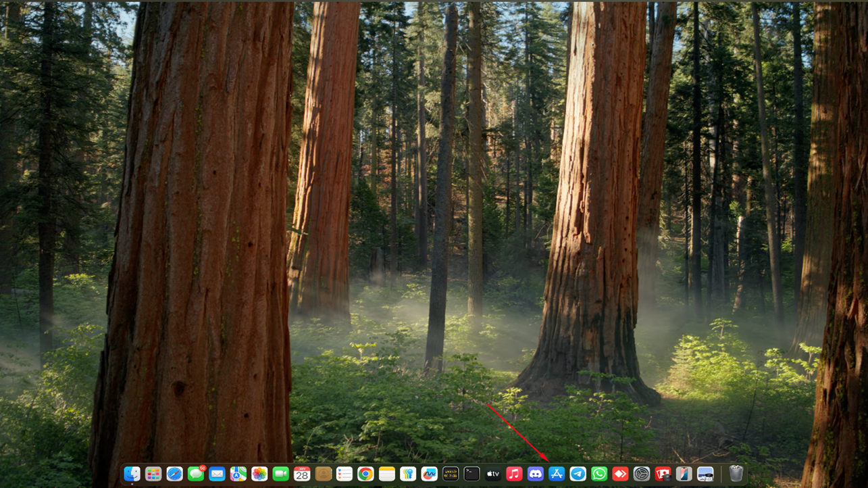Open the Freeform app

(x=429, y=474)
